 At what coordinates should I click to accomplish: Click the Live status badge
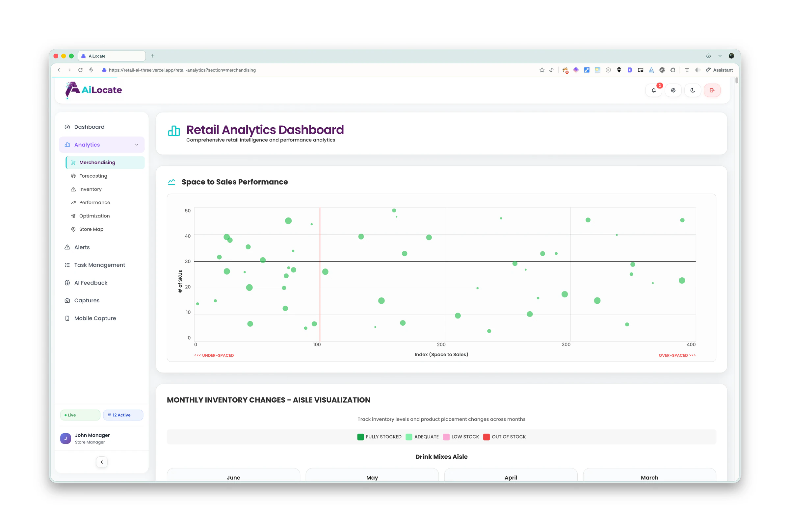pos(80,415)
